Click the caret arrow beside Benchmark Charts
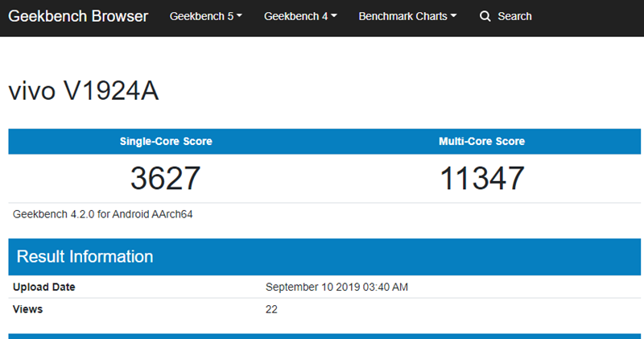The image size is (644, 339). coord(454,16)
